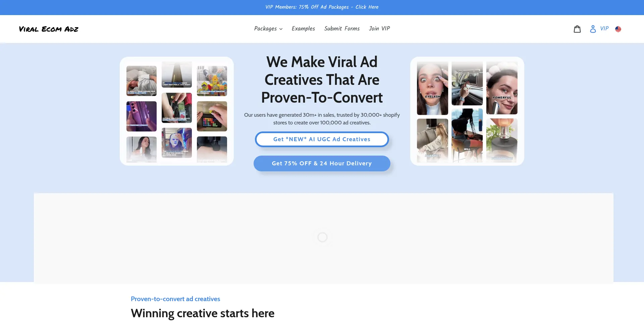Expand the Packages dropdown menu
The image size is (644, 333).
click(x=268, y=29)
